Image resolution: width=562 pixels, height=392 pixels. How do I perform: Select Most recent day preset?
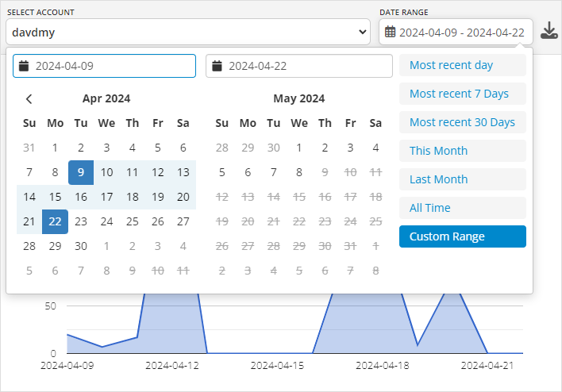[x=462, y=65]
